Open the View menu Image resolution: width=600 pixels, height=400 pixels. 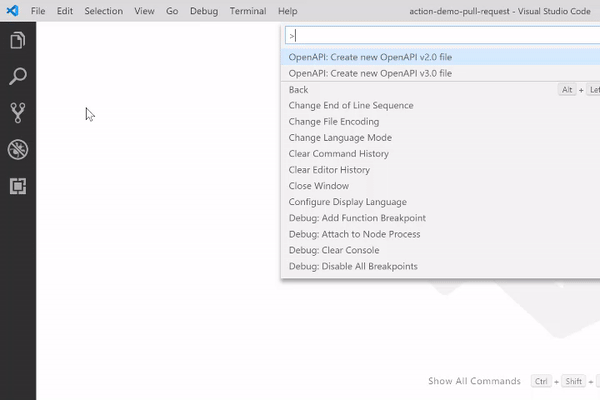coord(144,11)
